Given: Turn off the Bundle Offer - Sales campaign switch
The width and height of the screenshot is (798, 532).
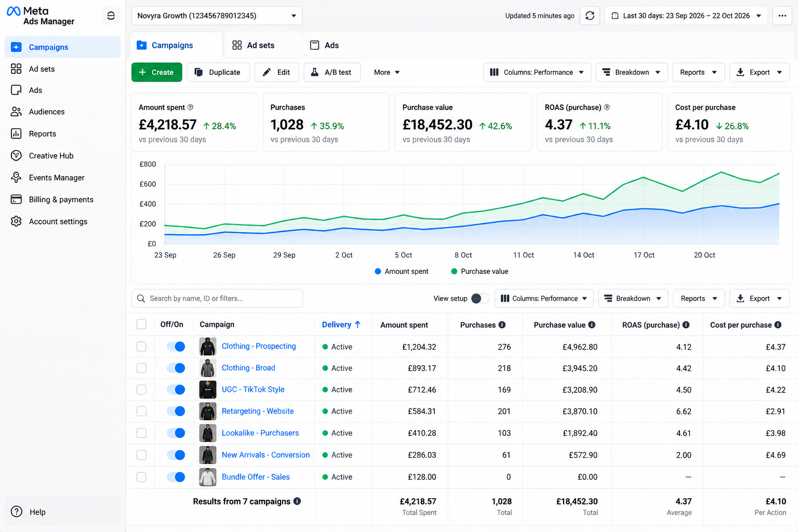Looking at the screenshot, I should pyautogui.click(x=176, y=477).
